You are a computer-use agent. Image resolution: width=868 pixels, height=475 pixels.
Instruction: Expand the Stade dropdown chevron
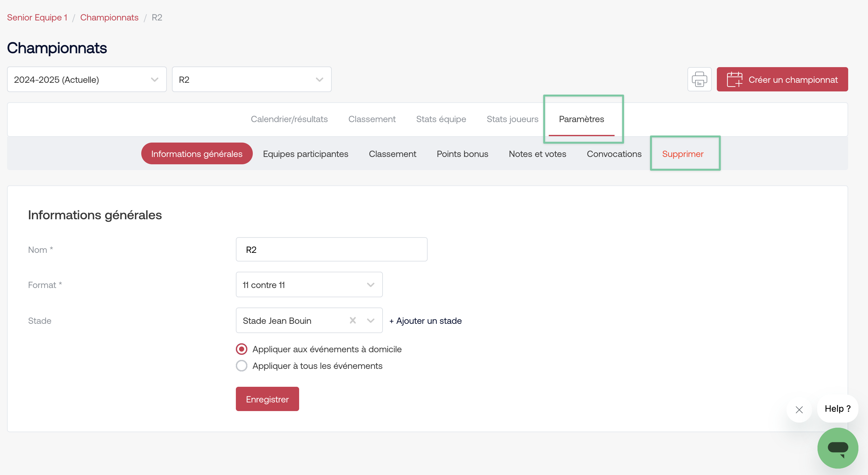(371, 321)
